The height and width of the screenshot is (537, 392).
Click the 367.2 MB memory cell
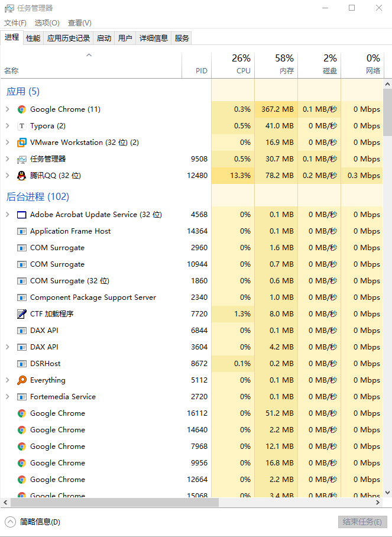276,109
